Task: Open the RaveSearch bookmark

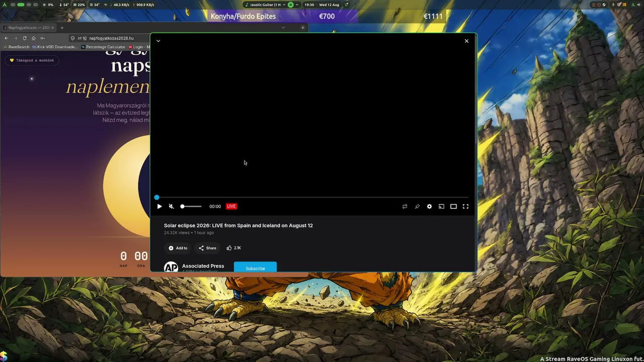Action: tap(16, 47)
